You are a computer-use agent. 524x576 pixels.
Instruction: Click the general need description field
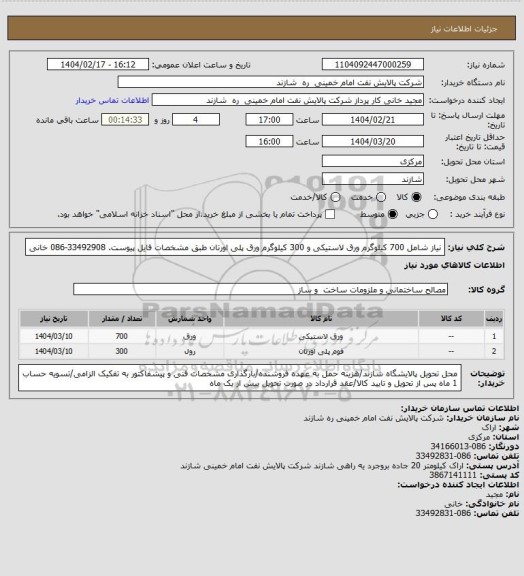click(x=235, y=247)
